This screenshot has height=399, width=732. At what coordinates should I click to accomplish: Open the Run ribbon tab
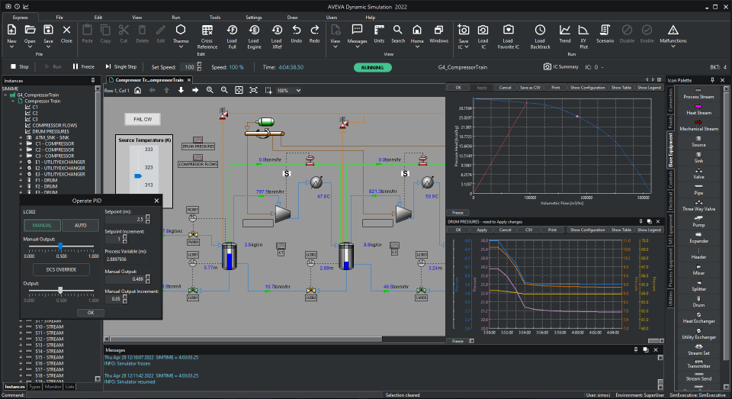(176, 17)
